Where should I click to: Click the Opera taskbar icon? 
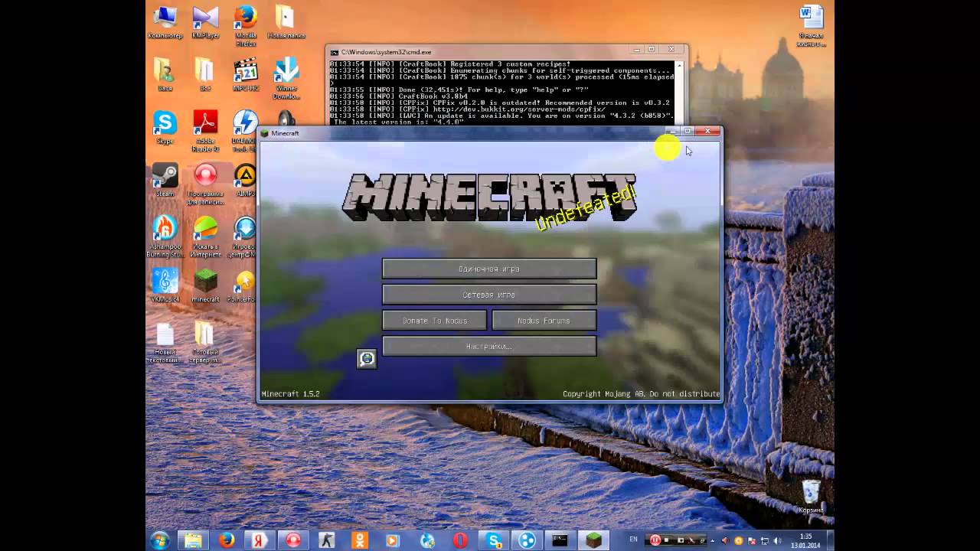460,540
